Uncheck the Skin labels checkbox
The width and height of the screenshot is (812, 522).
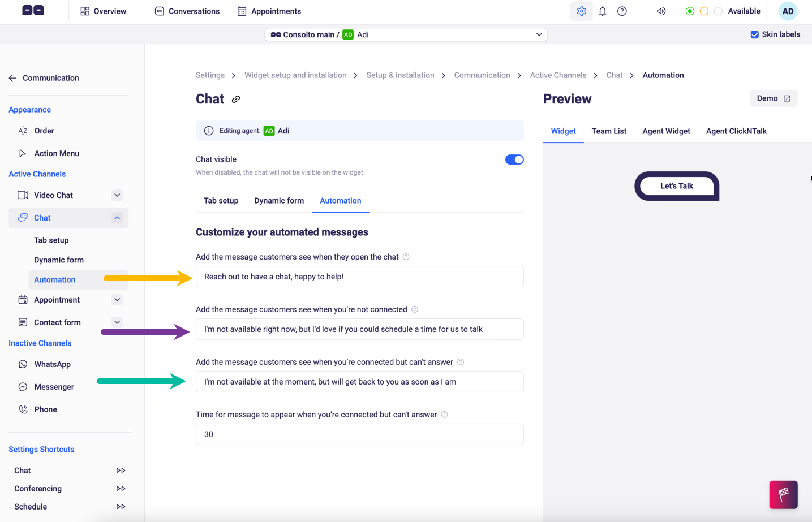tap(754, 34)
